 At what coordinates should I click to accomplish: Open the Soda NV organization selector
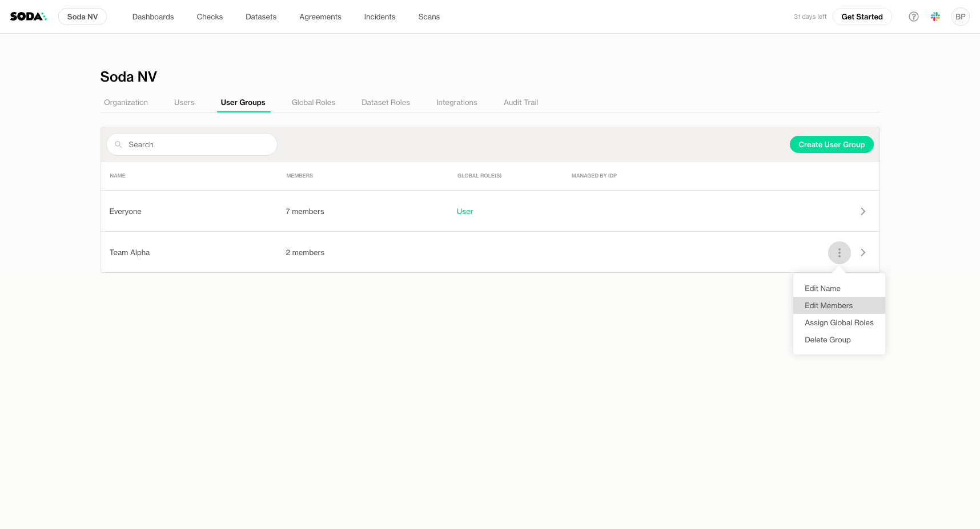click(x=82, y=17)
